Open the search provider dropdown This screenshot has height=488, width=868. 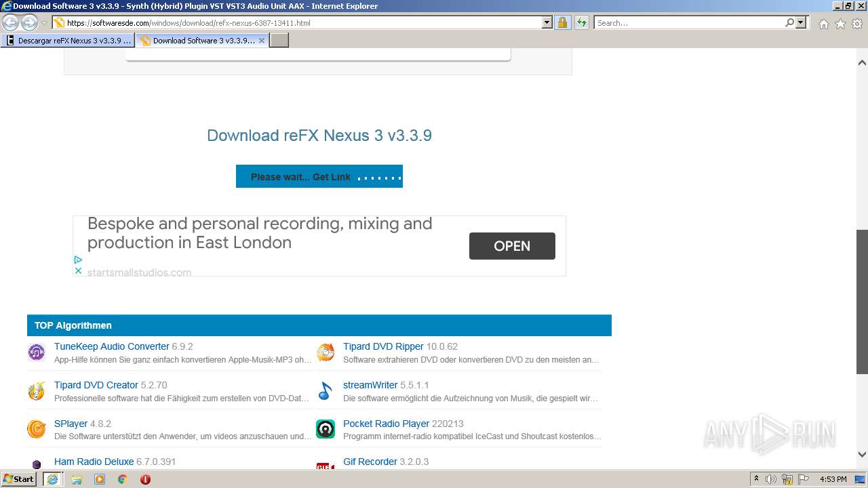pyautogui.click(x=801, y=22)
